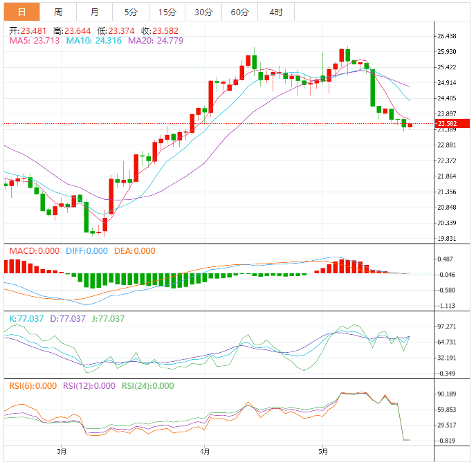Click the RSI(6):0.000 label
Screen dimensions: 476x467
click(x=33, y=386)
